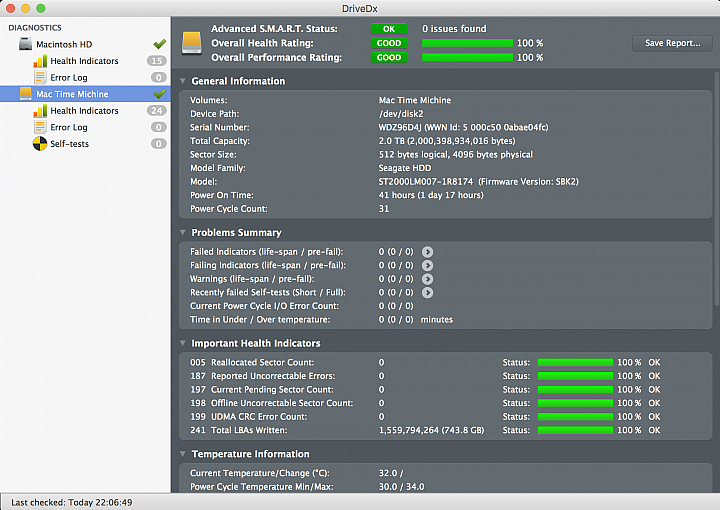
Task: Click the GOOD Overall Performance Rating badge
Action: coord(389,57)
